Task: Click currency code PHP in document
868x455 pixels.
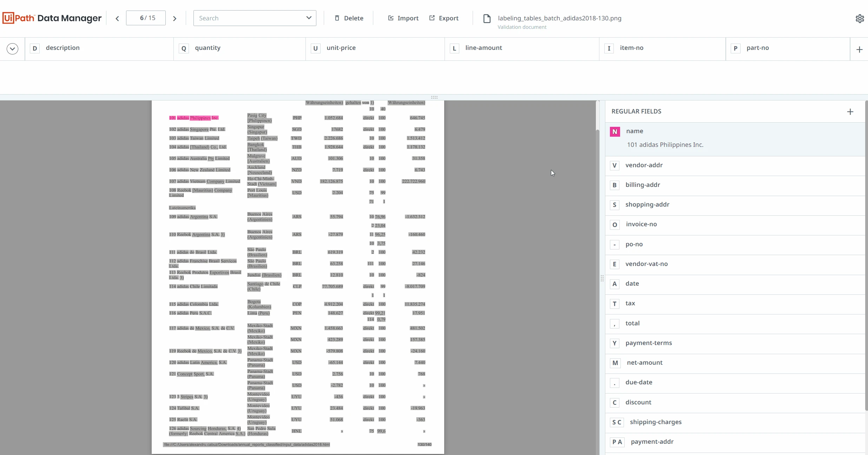Action: coord(297,118)
